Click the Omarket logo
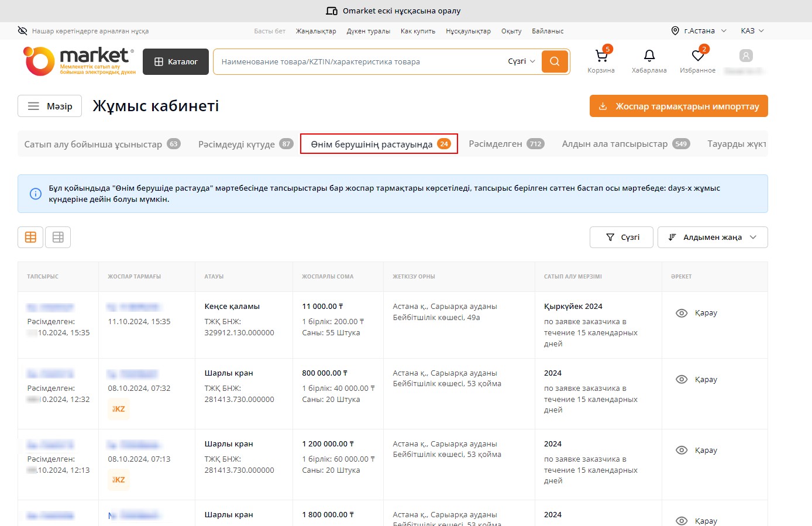 (x=79, y=61)
